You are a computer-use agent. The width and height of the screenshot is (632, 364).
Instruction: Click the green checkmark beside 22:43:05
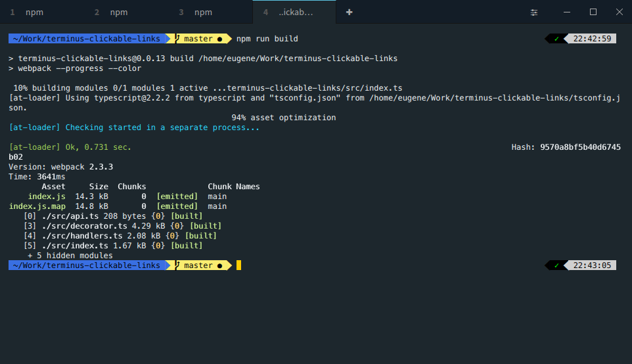tap(556, 265)
